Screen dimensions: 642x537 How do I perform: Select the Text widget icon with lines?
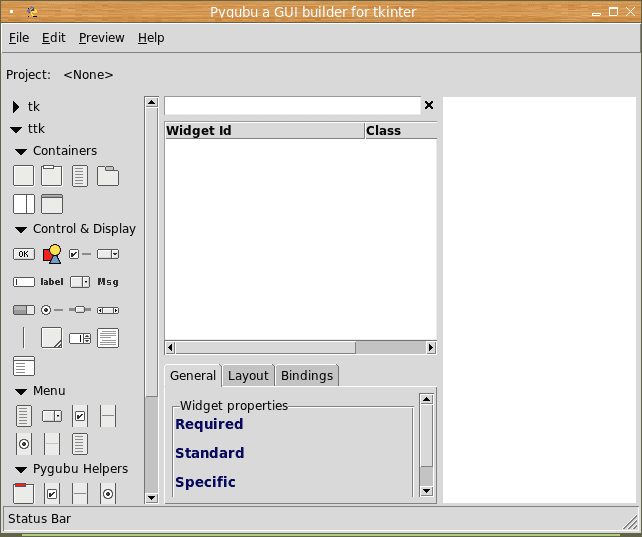[108, 338]
